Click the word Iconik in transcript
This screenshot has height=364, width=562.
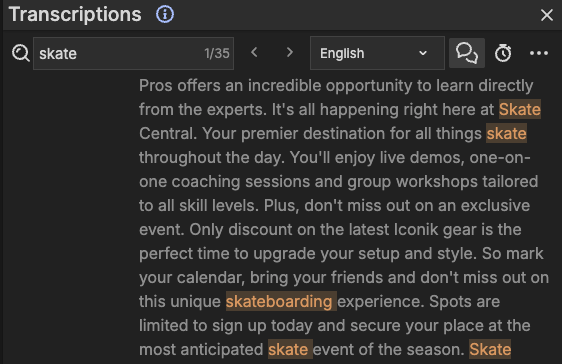coord(416,229)
